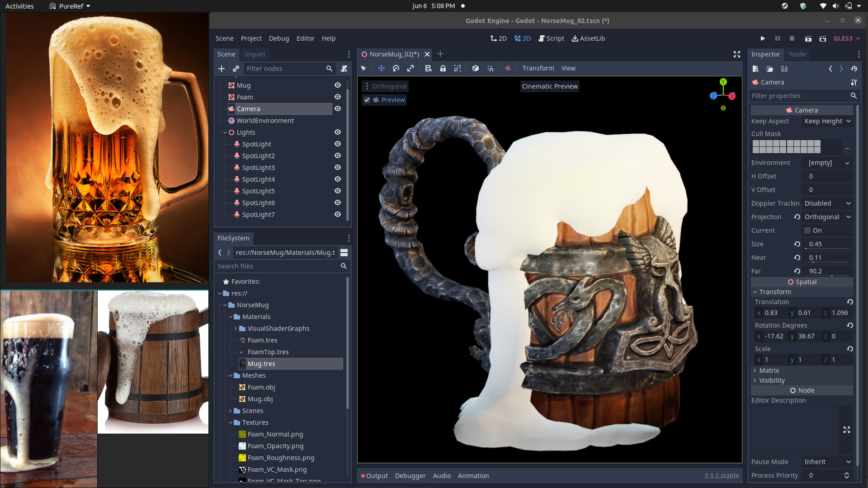Image resolution: width=868 pixels, height=488 pixels.
Task: Click the Play Scene clapperboard icon
Action: point(808,38)
